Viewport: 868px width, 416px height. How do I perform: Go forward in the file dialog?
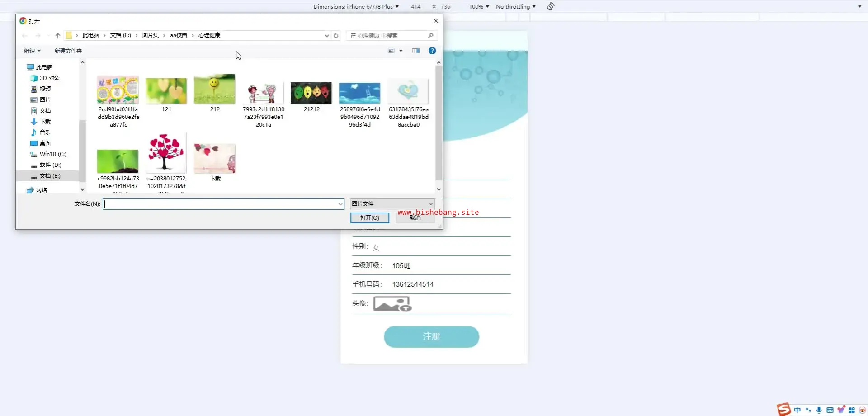click(38, 35)
